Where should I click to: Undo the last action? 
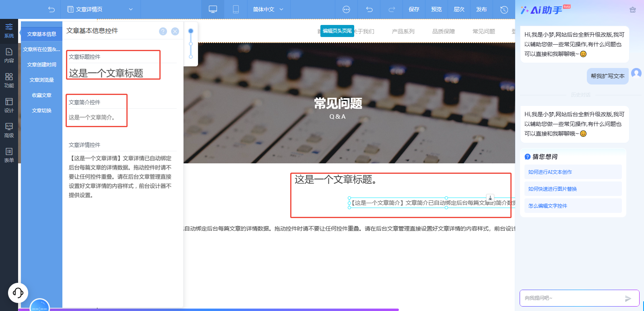coord(369,9)
